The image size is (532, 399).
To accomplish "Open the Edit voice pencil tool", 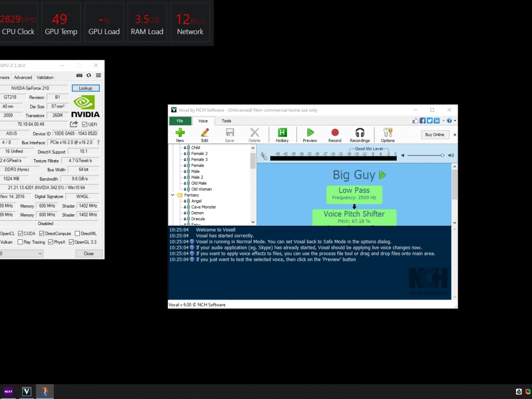I will tap(205, 135).
